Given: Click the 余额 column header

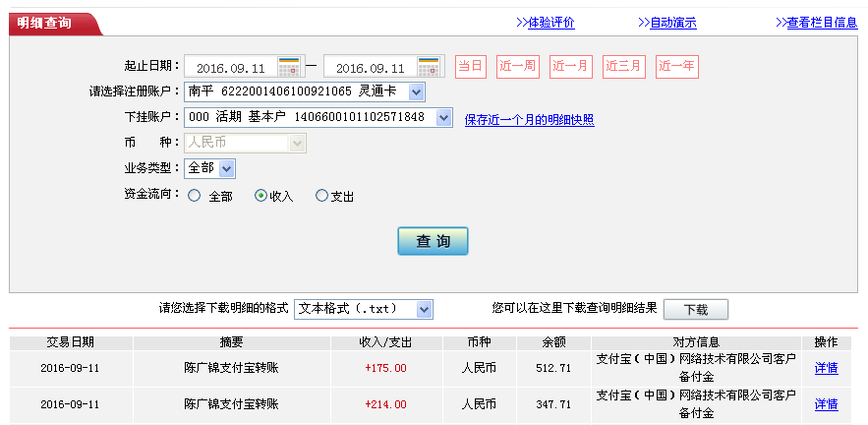Looking at the screenshot, I should [x=553, y=342].
